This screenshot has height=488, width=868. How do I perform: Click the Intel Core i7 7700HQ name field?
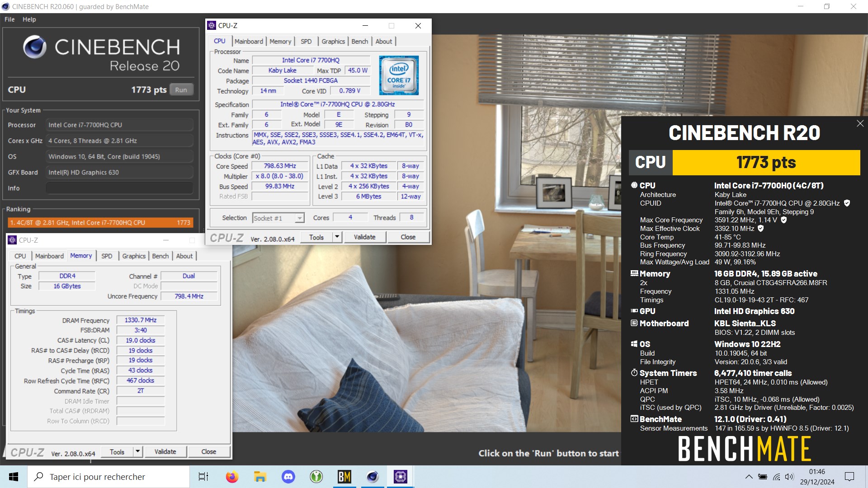311,60
